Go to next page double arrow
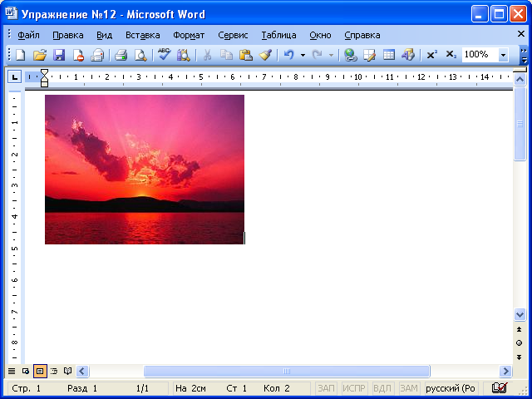The image size is (532, 399). tap(519, 357)
